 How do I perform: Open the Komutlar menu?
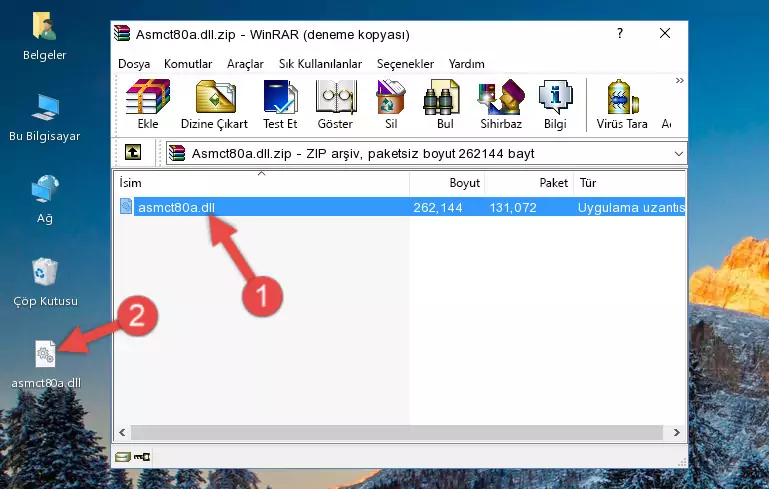(188, 64)
